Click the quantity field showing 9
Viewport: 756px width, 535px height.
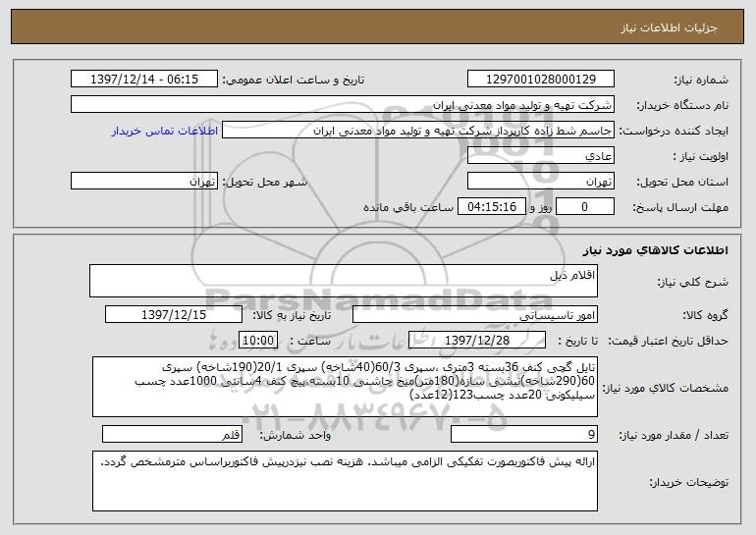click(524, 434)
